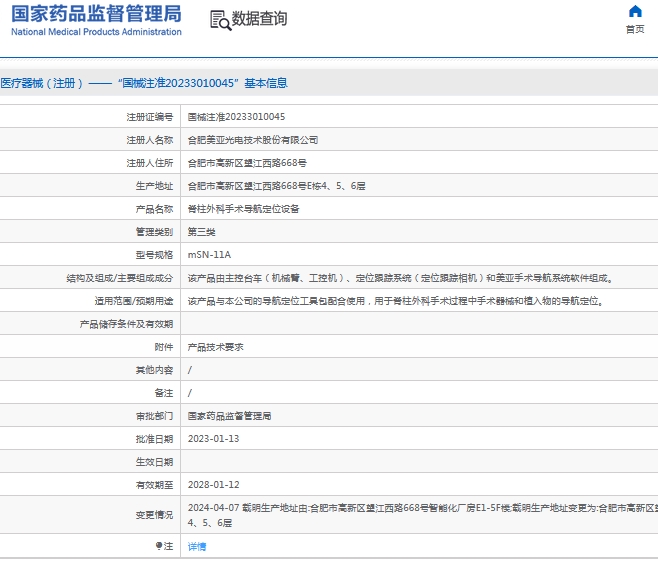This screenshot has height=562, width=658.
Task: Select approval date 2023-01-13
Action: coord(213,439)
